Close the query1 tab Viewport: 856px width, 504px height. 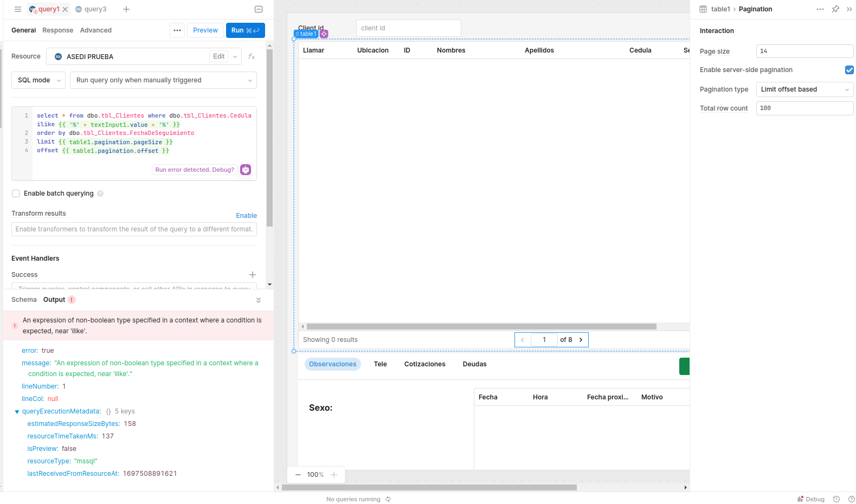(65, 9)
